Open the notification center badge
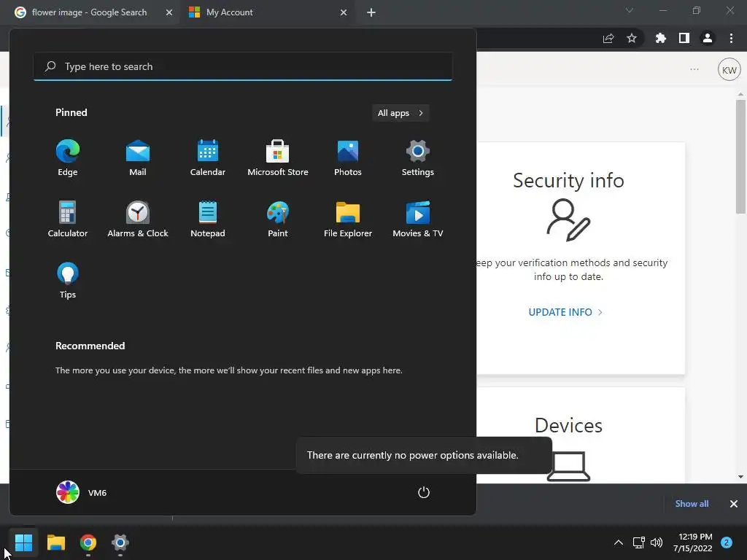Screen dimensions: 747x560 coord(727,542)
